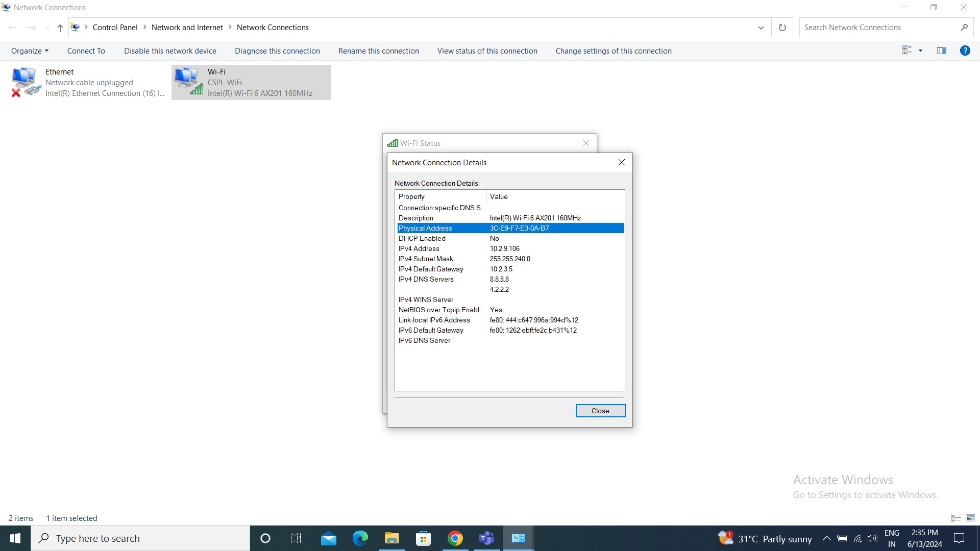
Task: Open Wi-Fi network tray icon
Action: point(858,538)
